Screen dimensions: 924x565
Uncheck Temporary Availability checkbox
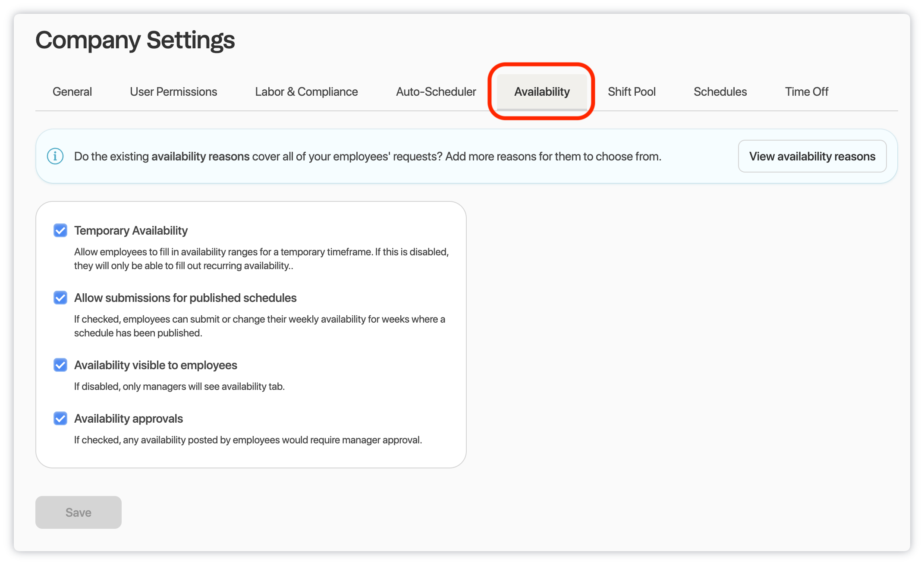point(60,230)
